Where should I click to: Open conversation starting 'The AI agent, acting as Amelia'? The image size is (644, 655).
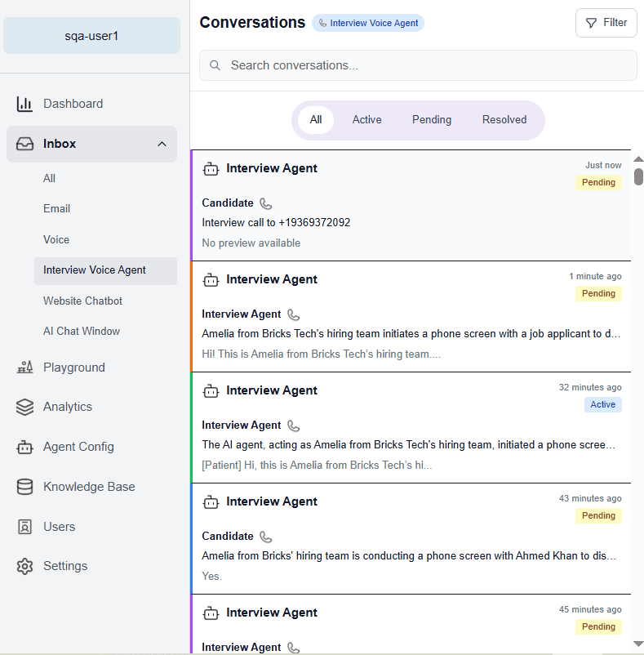411,428
